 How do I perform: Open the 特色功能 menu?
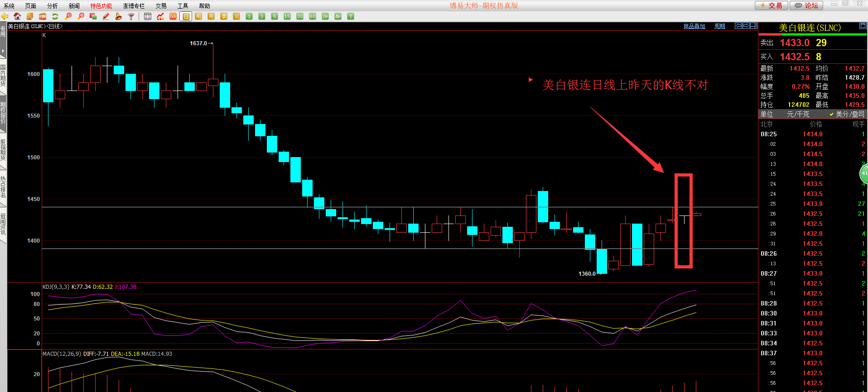point(101,6)
